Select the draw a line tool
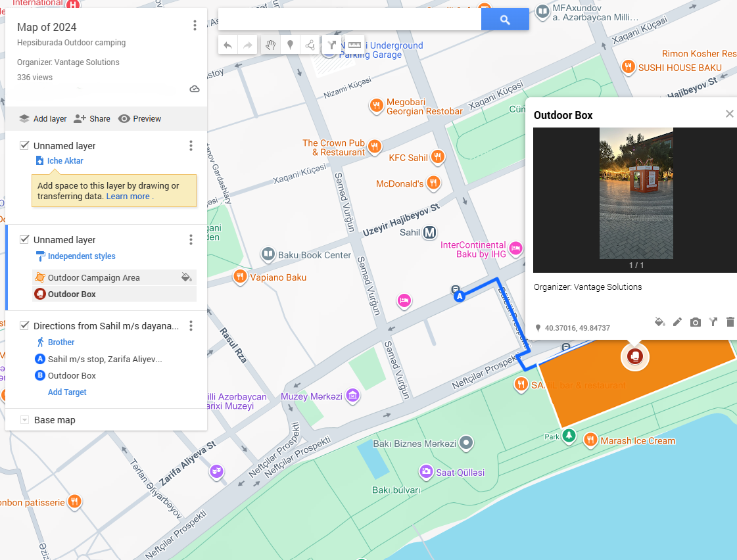 309,45
